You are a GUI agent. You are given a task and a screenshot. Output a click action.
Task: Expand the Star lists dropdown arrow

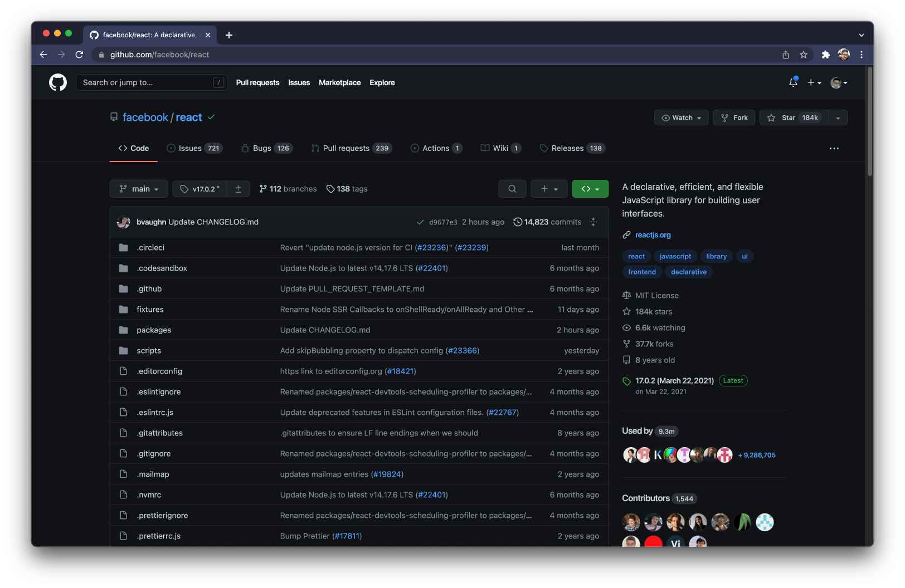[838, 117]
